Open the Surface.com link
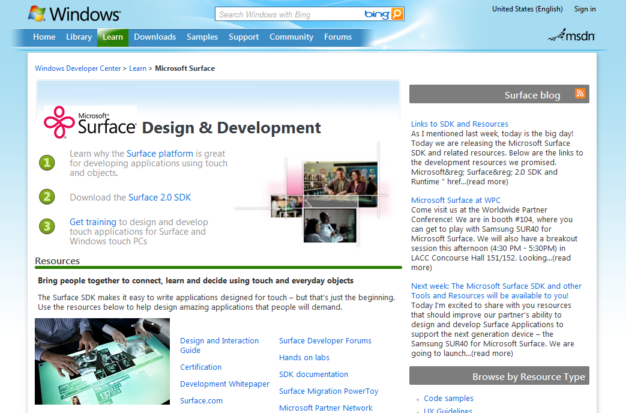The height and width of the screenshot is (413, 626). (x=201, y=401)
